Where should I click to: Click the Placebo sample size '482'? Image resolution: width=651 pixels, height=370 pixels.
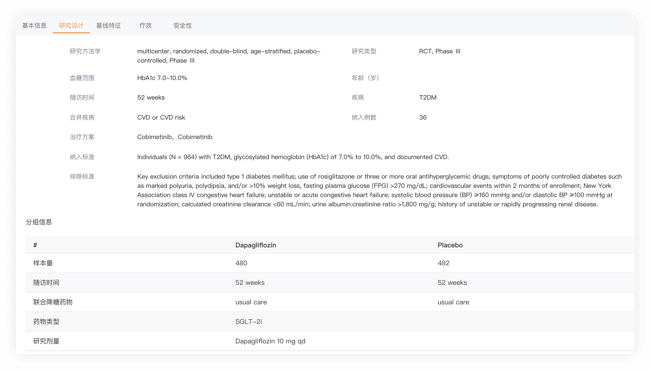[443, 263]
